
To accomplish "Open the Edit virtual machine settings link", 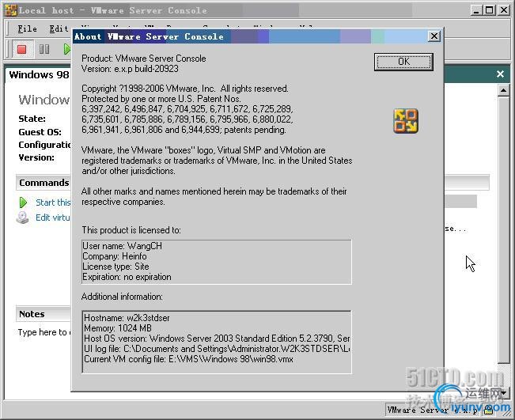I will (52, 218).
